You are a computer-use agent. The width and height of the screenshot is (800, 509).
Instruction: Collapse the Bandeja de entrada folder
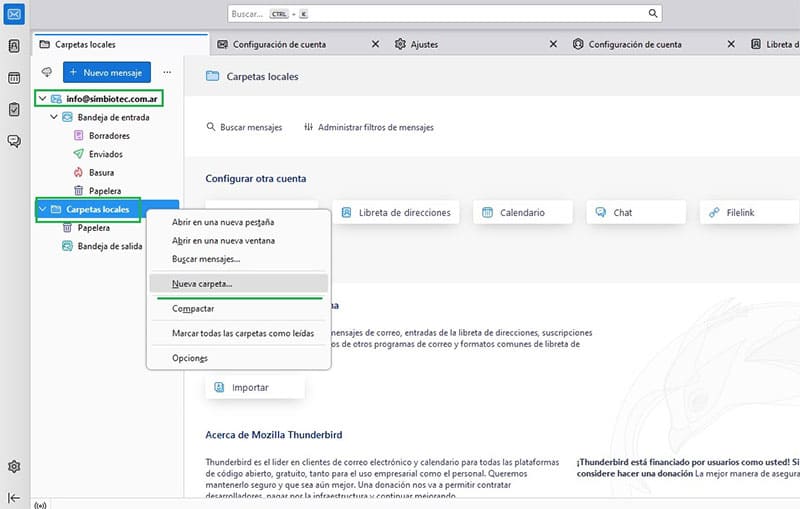[54, 117]
